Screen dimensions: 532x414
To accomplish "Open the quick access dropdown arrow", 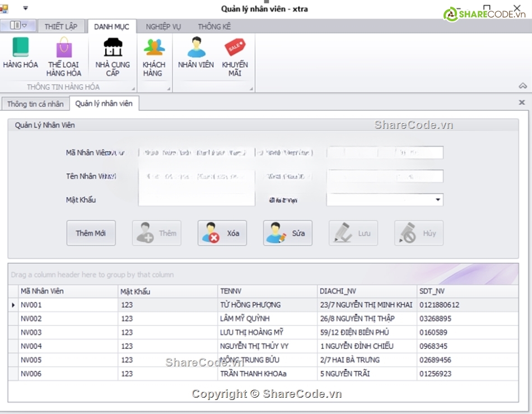I will pos(25,8).
